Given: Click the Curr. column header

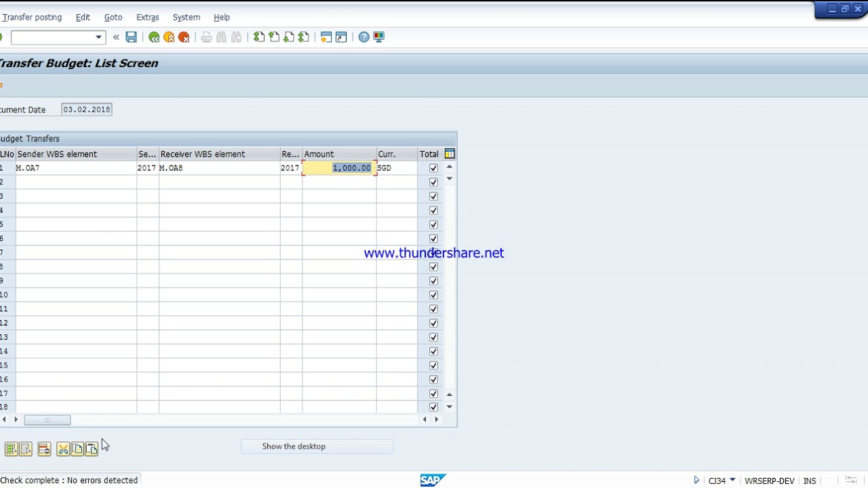Looking at the screenshot, I should click(397, 154).
